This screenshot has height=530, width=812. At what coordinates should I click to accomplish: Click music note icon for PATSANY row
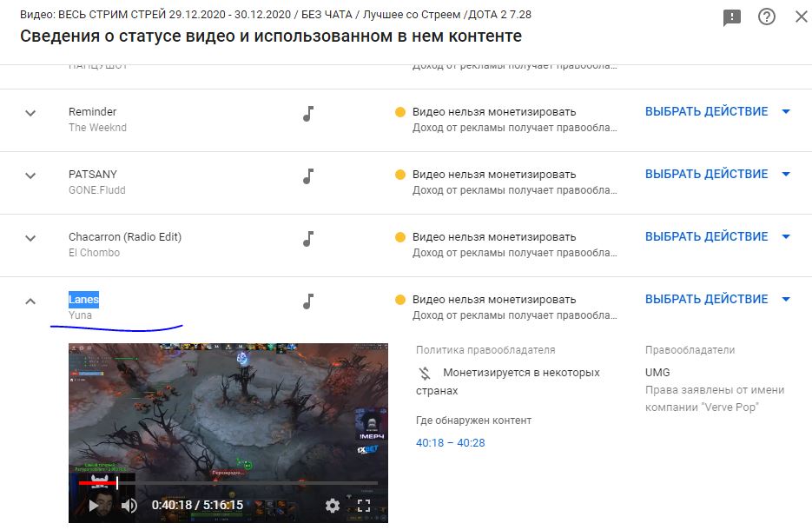point(308,176)
